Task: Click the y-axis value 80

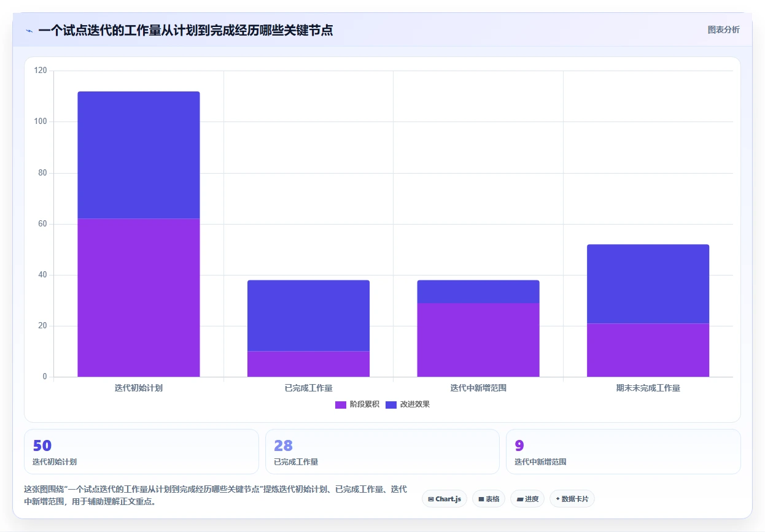Action: coord(42,173)
